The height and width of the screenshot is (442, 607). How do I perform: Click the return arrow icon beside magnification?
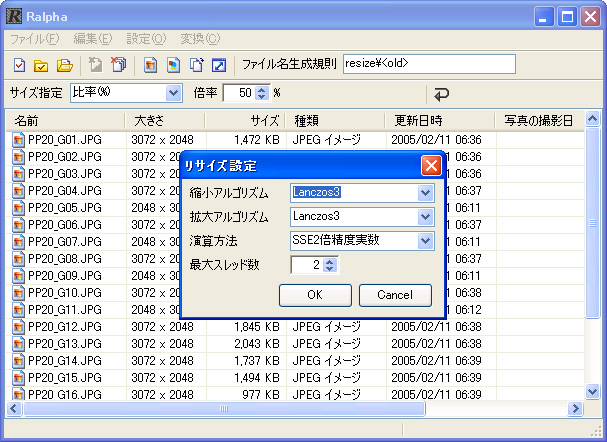440,94
